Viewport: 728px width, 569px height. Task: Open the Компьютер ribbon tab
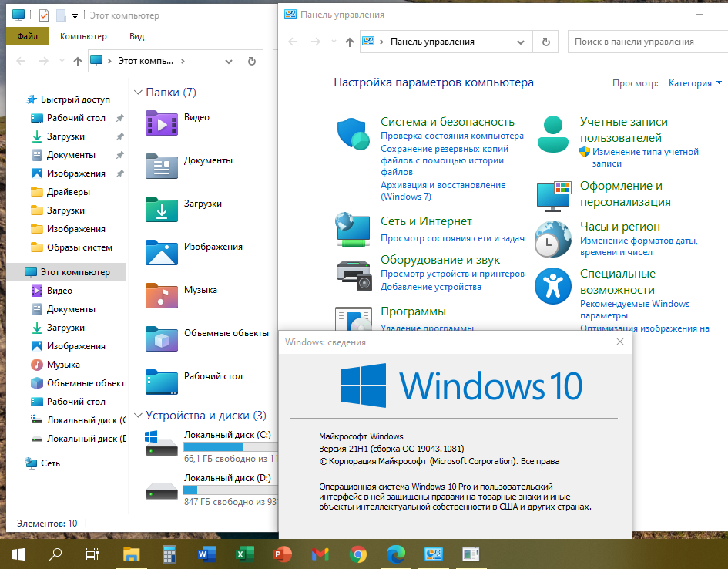point(83,36)
